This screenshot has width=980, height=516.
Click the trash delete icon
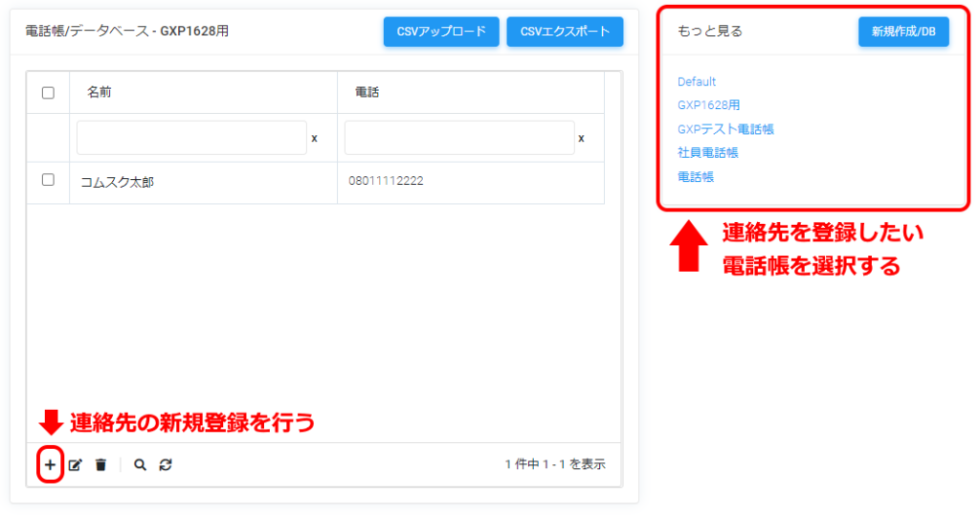tap(100, 465)
